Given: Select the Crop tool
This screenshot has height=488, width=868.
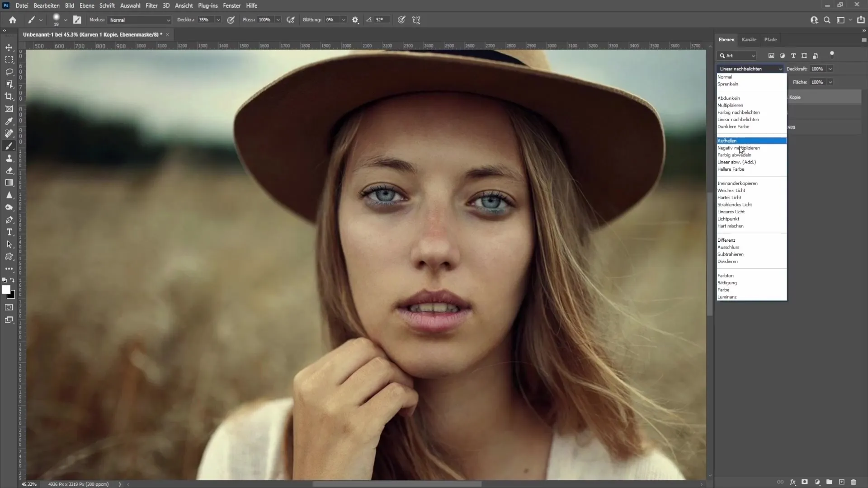Looking at the screenshot, I should [x=9, y=96].
